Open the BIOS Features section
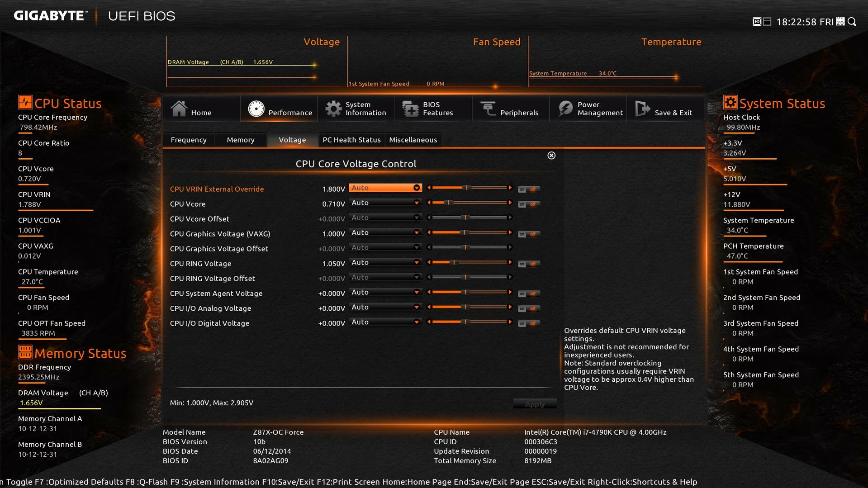 click(x=434, y=109)
